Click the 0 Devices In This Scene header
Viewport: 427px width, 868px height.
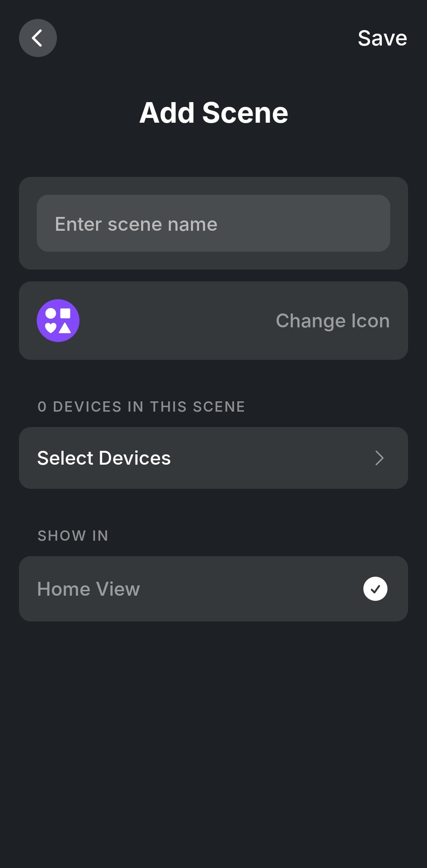click(141, 406)
